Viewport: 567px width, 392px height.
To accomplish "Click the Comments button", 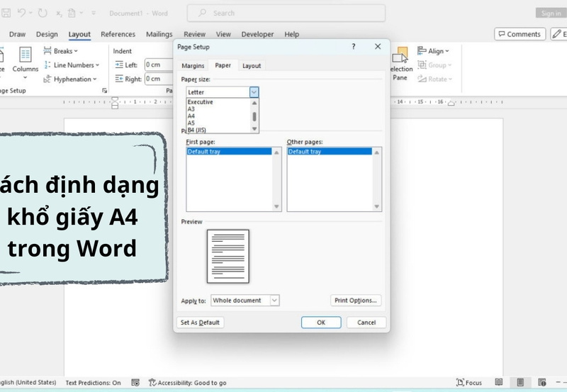I will (520, 34).
